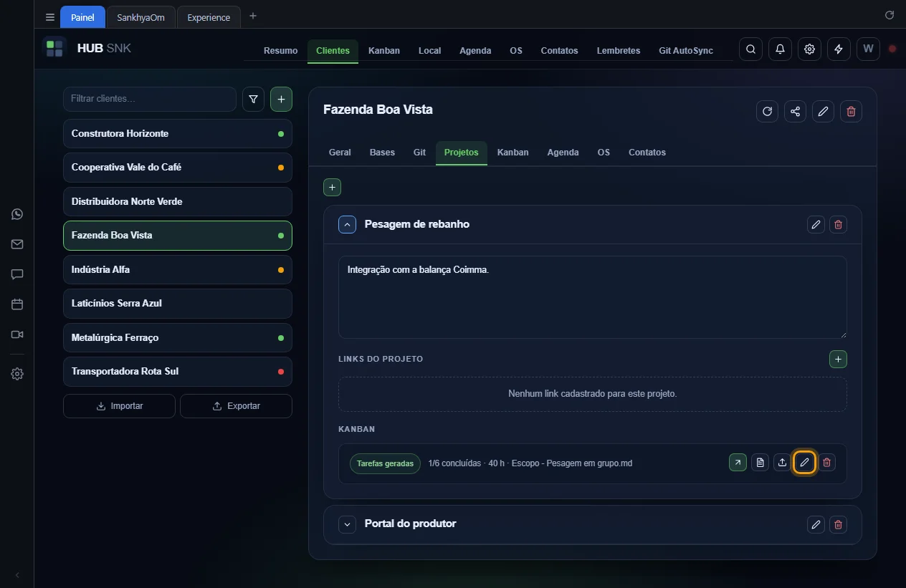906x588 pixels.
Task: Open the Bases client tab
Action: point(382,153)
